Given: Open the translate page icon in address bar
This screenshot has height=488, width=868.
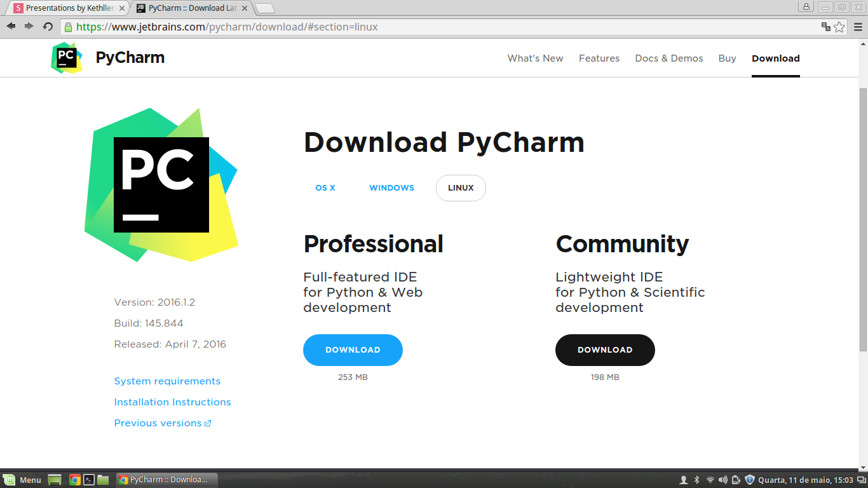Looking at the screenshot, I should click(x=825, y=27).
